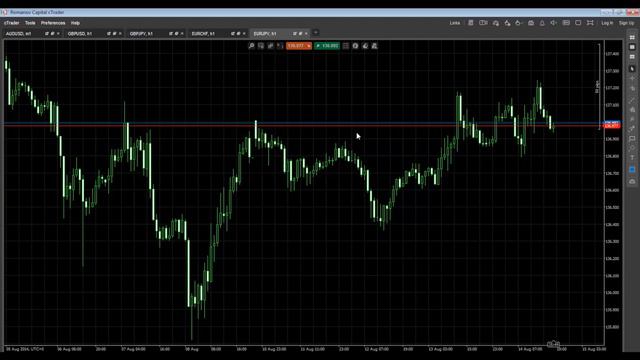Click the bell alerts icon in top toolbar
640x360 pixels.
click(542, 23)
